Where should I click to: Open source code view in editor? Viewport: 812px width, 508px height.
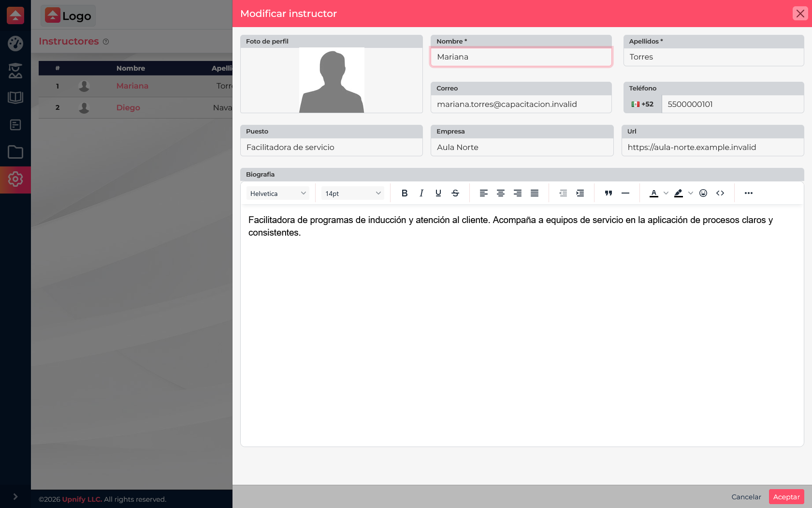coord(720,193)
